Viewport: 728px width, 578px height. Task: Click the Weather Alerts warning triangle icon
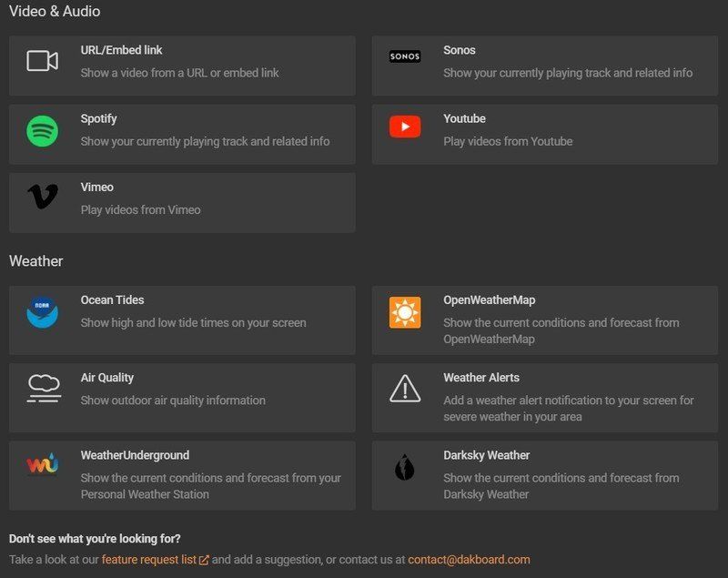click(x=405, y=389)
